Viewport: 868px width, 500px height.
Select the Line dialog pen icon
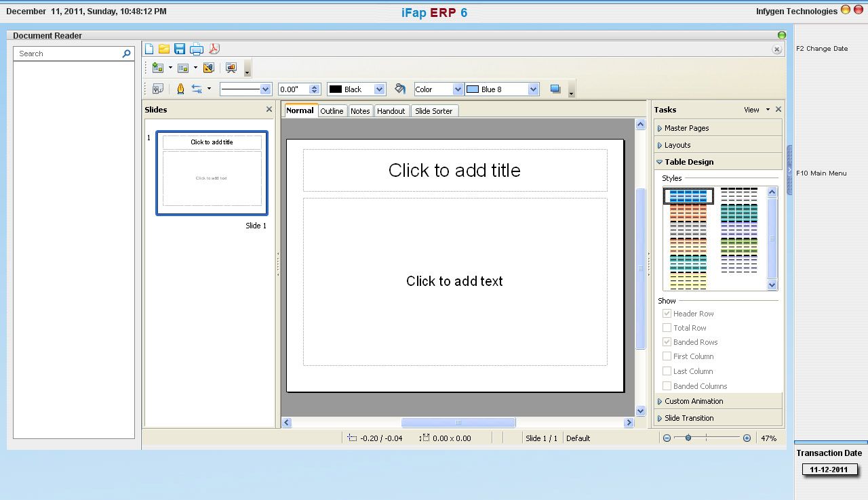(x=180, y=89)
